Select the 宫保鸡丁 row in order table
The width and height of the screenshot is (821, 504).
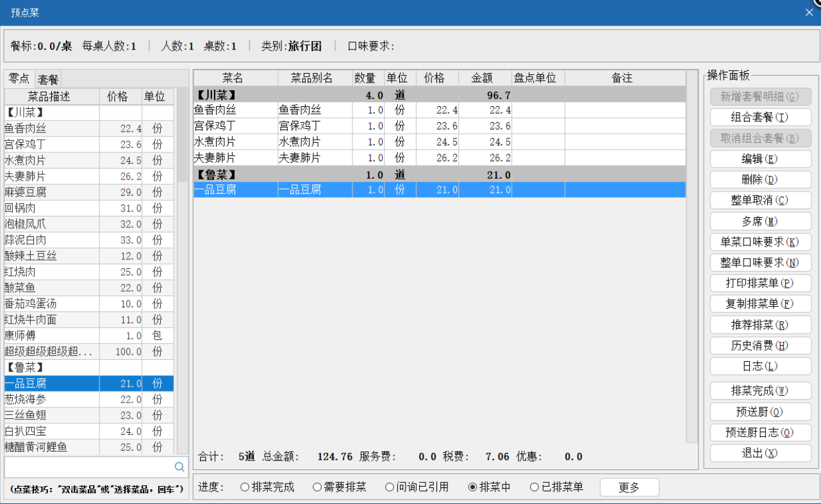point(440,126)
